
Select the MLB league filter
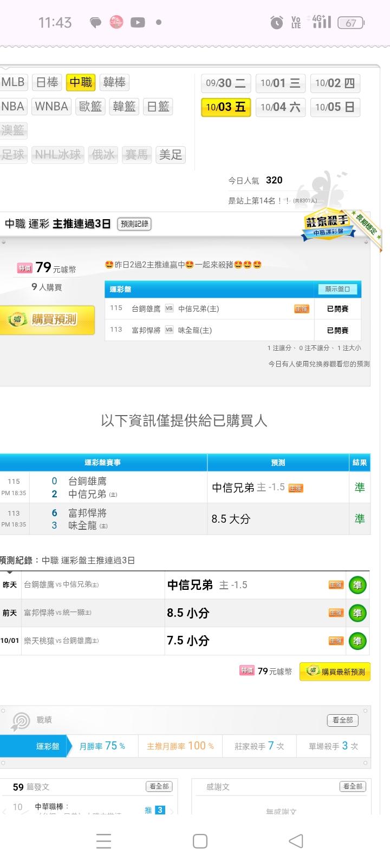[x=12, y=82]
